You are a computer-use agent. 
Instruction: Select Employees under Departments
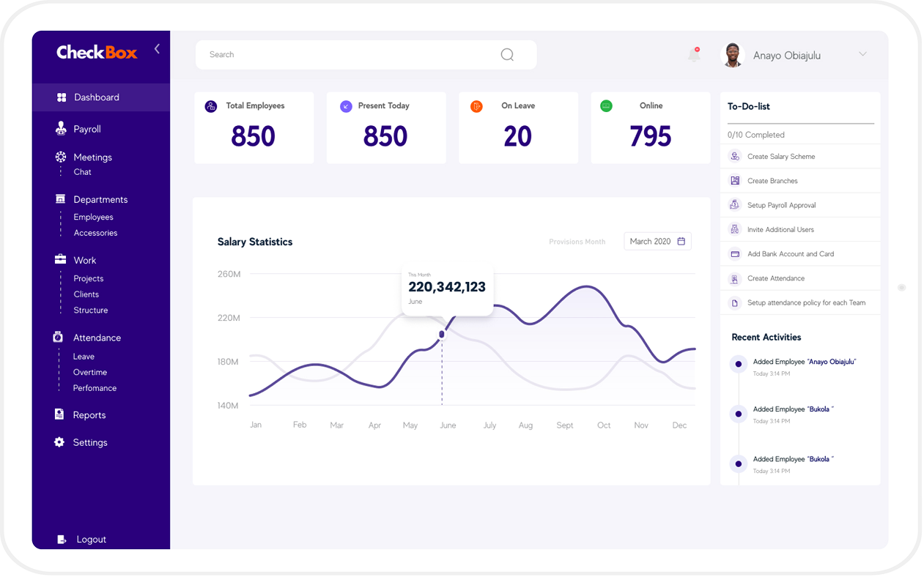(93, 217)
